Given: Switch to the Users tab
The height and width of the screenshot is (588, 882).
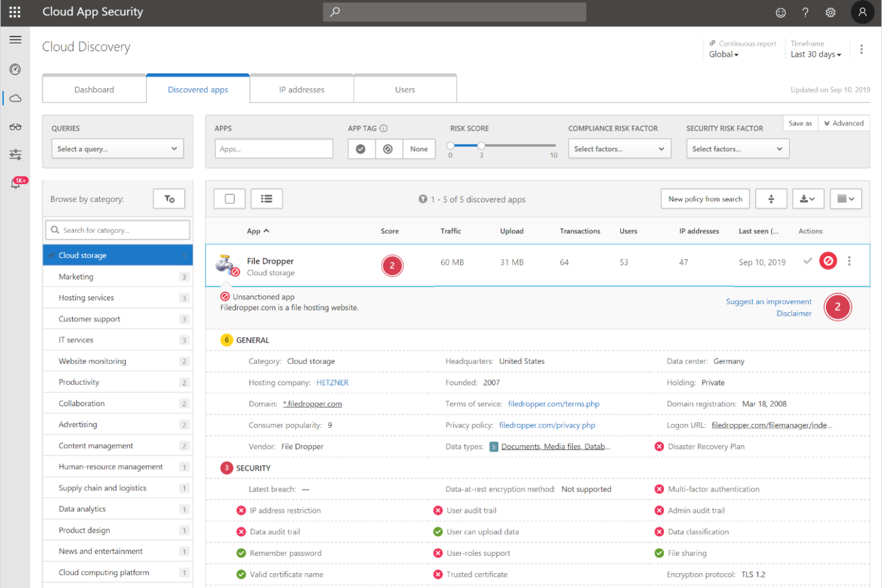Looking at the screenshot, I should [x=405, y=89].
